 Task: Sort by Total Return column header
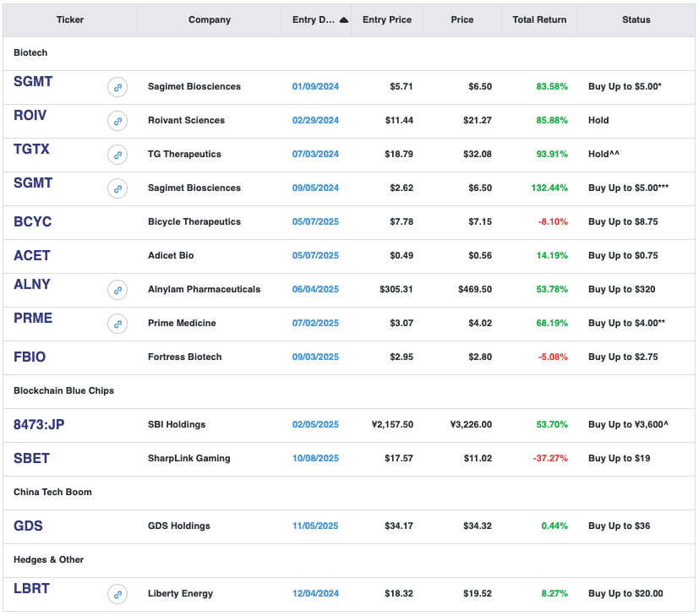click(539, 19)
